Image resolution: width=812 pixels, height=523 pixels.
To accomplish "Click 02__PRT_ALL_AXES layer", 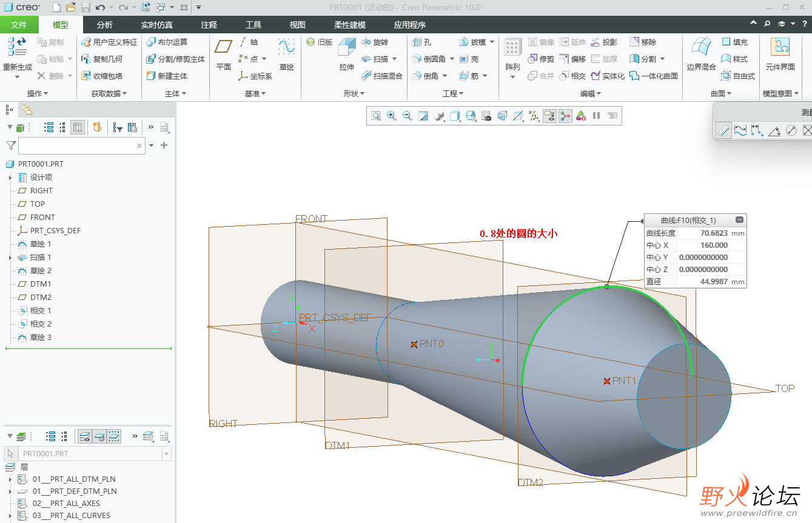I will [x=66, y=504].
